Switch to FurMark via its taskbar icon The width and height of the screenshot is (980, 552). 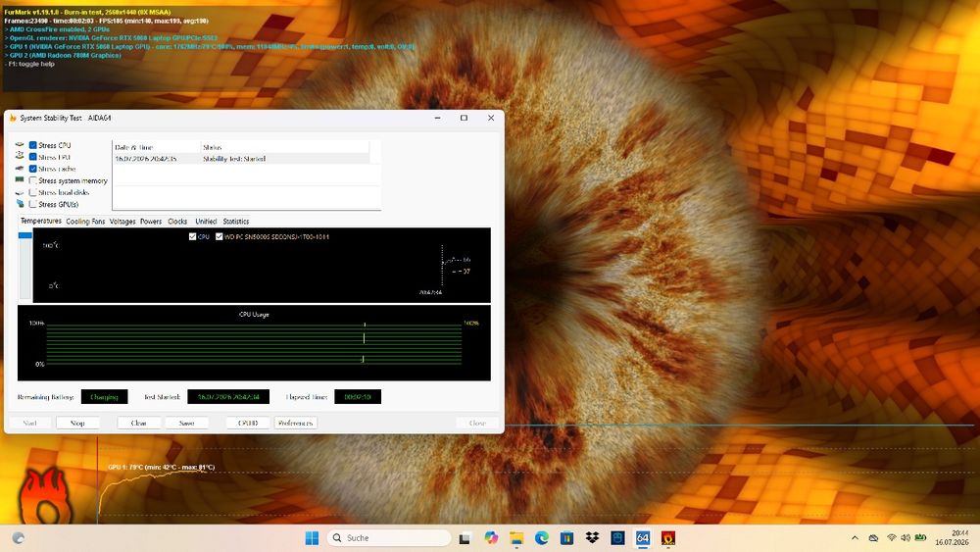pos(668,537)
